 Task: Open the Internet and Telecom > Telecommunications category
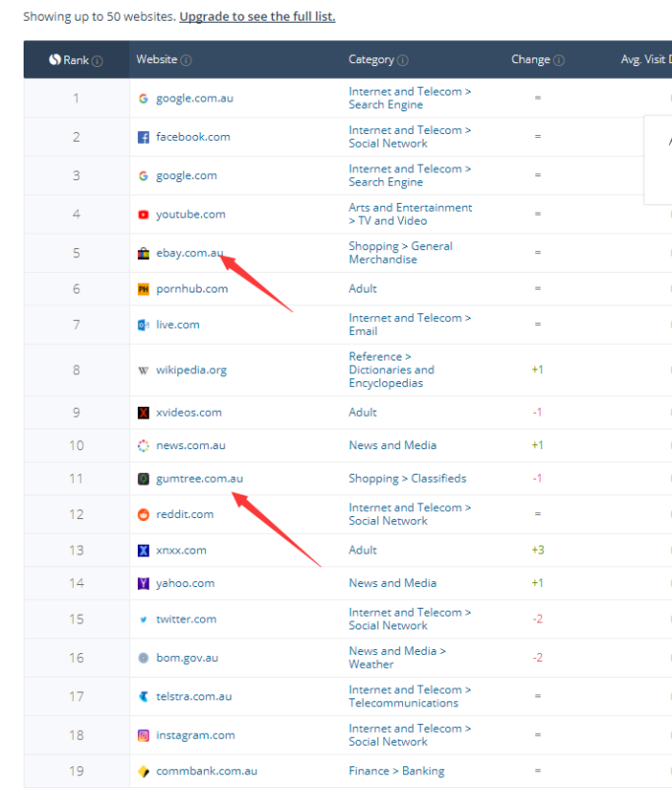[x=410, y=696]
